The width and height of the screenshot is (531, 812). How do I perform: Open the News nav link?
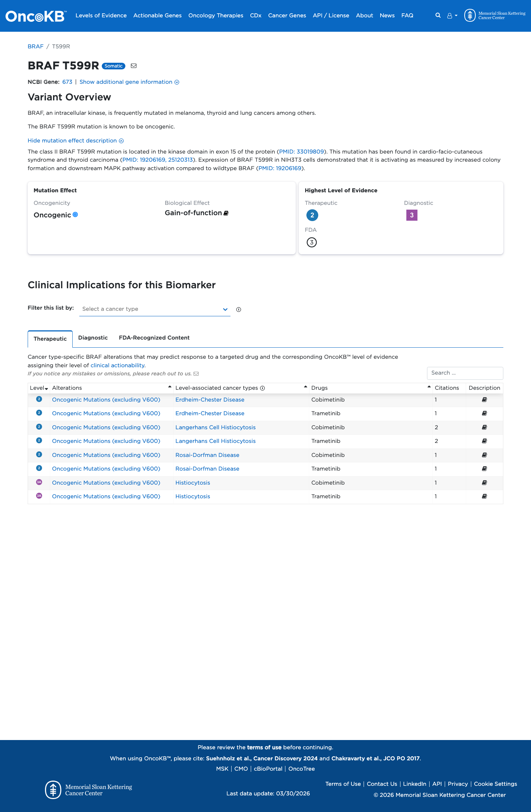click(x=387, y=16)
